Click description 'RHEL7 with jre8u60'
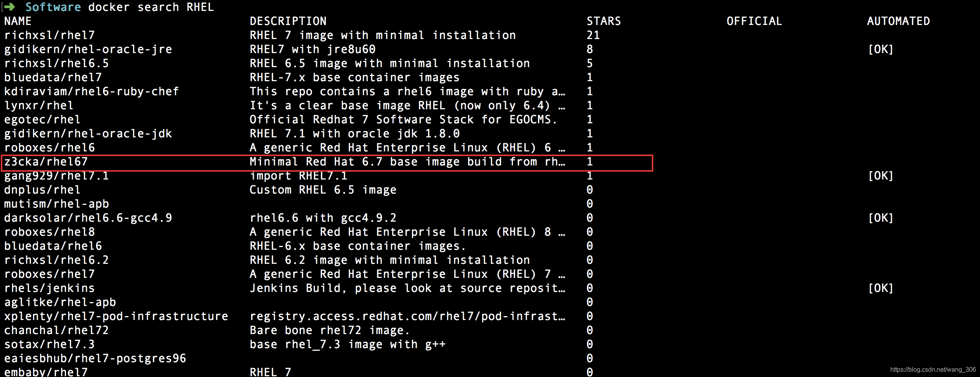Image resolution: width=980 pixels, height=377 pixels. pos(313,49)
